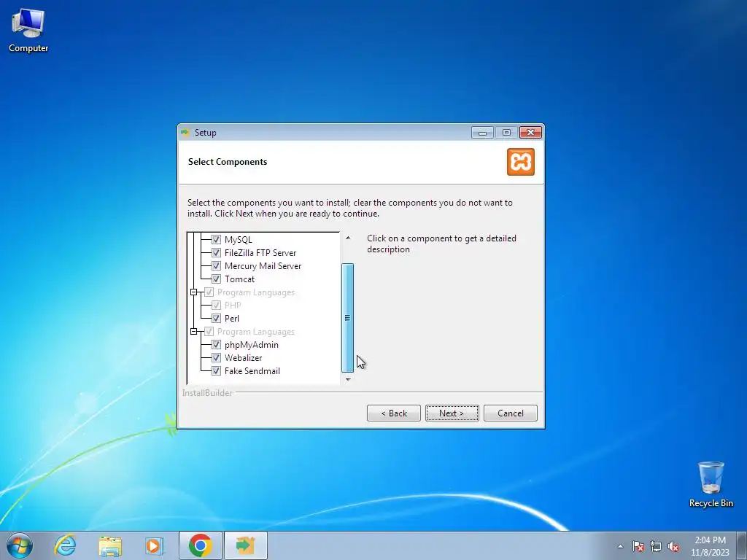Close the Setup window
Screen dimensions: 747x560
coord(530,133)
